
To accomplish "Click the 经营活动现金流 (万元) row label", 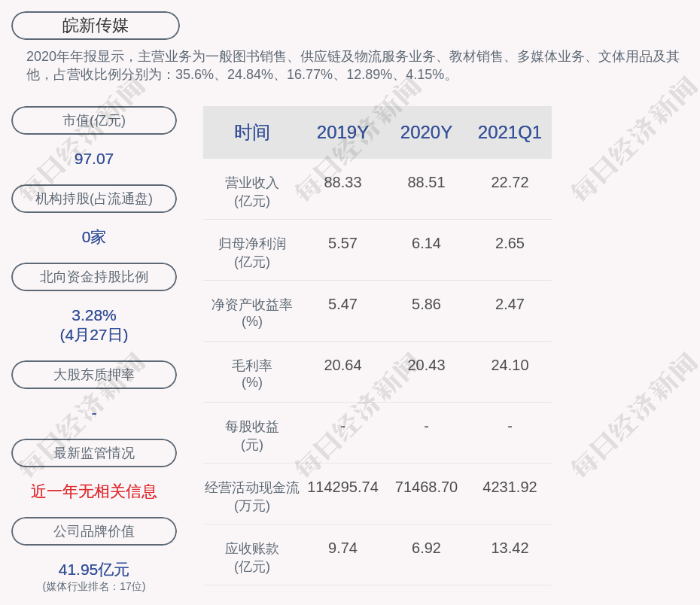I will (252, 497).
